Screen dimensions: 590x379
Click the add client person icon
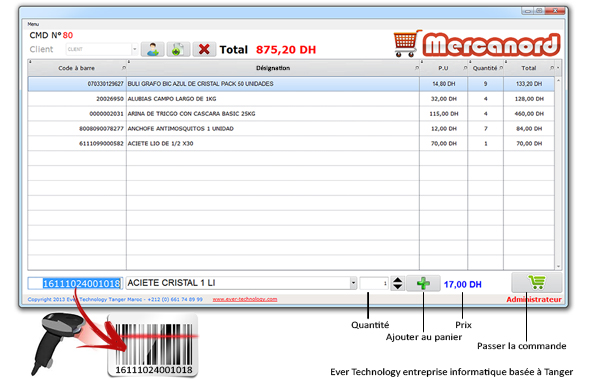[x=152, y=49]
